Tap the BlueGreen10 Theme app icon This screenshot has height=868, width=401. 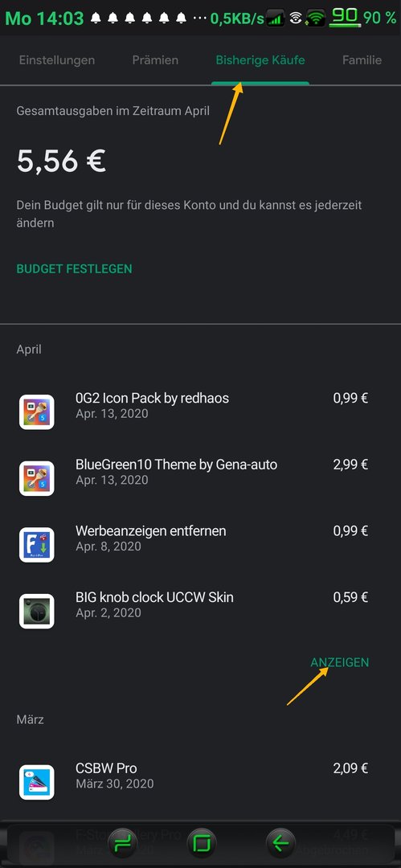36,478
